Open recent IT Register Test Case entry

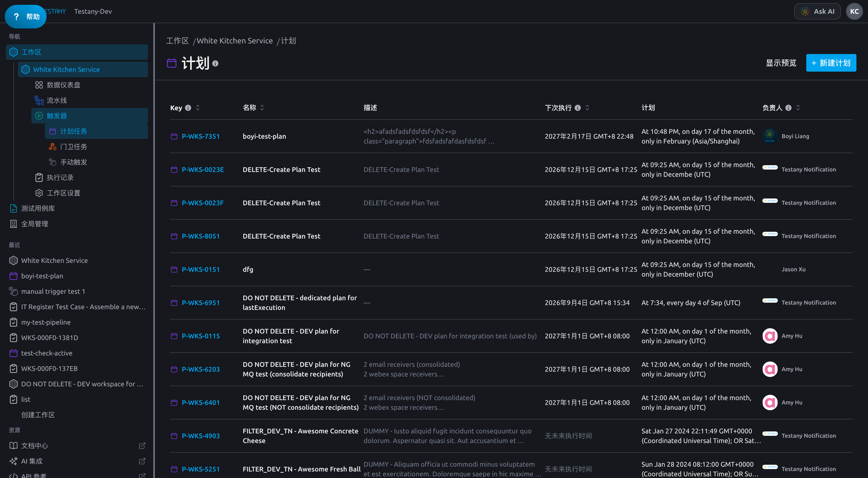pyautogui.click(x=77, y=307)
